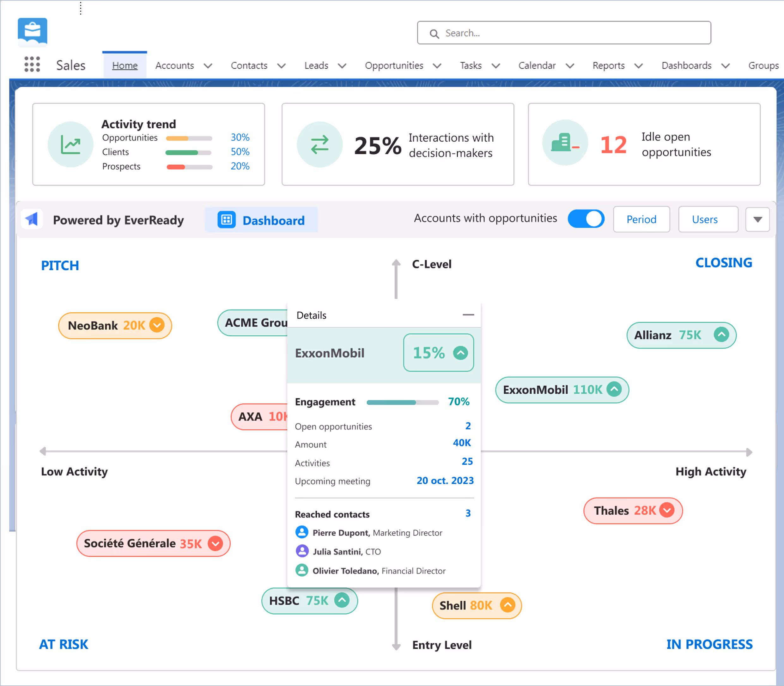
Task: Click the NeoBank 20K account pill
Action: [115, 325]
